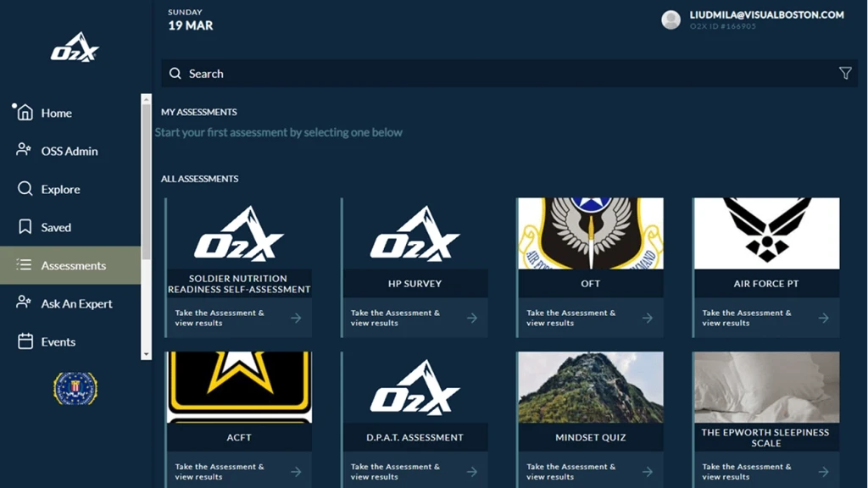
Task: Click SOLDIER NUTRITION READINESS SELF-ASSESSMENT title
Action: [x=239, y=284]
